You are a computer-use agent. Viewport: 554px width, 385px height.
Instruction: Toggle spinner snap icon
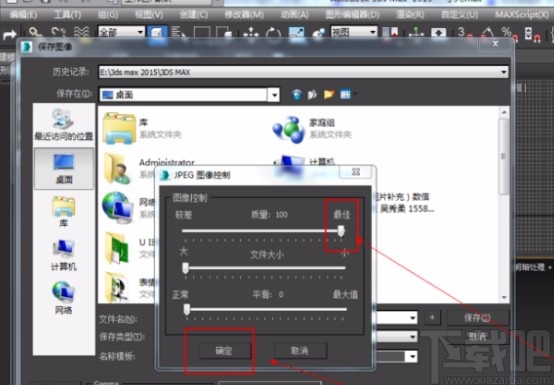click(532, 34)
